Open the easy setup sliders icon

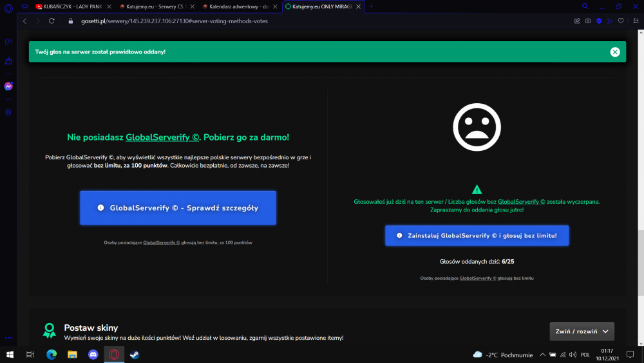click(636, 21)
